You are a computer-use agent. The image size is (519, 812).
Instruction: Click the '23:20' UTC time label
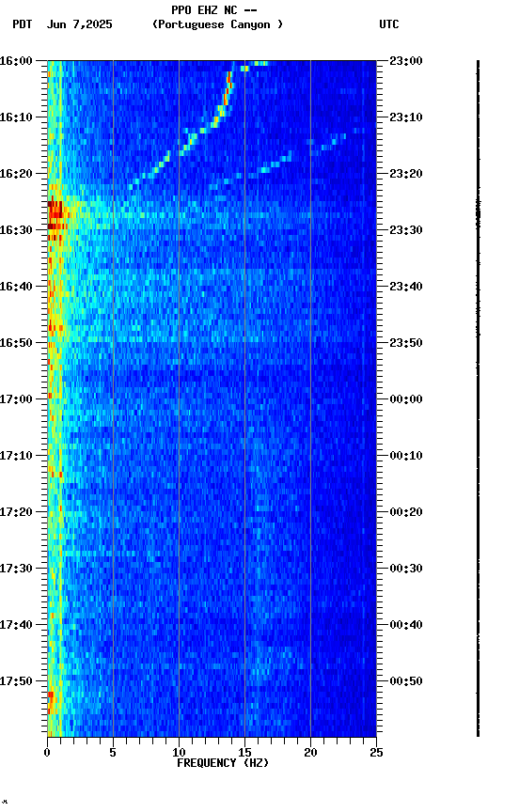(x=406, y=174)
